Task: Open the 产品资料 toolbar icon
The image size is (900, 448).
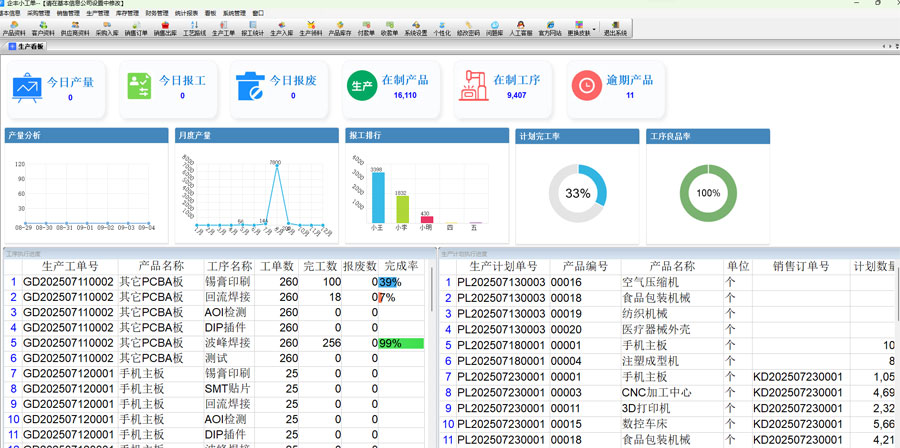Action: click(x=14, y=27)
